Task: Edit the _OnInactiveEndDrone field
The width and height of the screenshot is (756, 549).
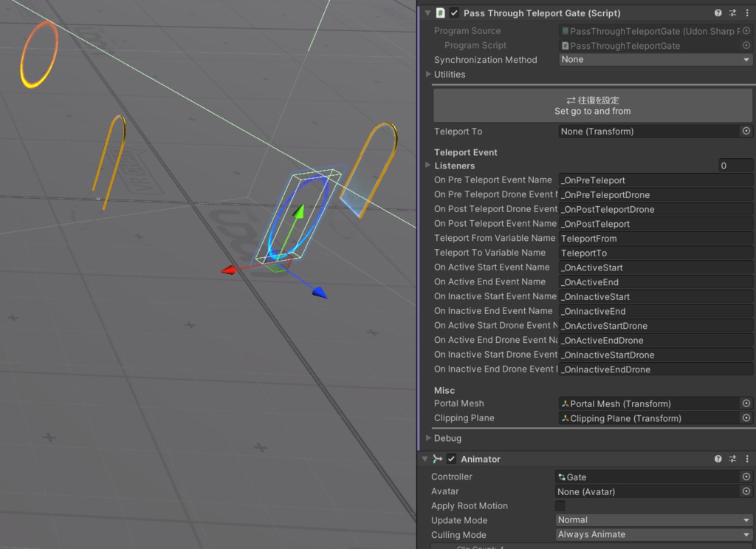Action: tap(656, 369)
